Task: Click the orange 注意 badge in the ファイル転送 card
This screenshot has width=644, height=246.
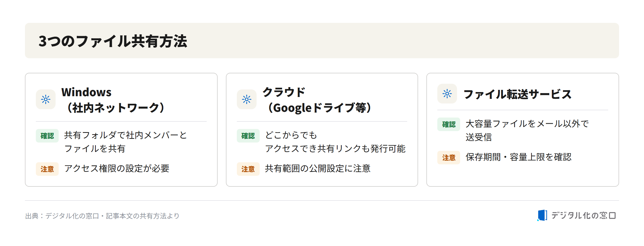Action: [x=449, y=158]
